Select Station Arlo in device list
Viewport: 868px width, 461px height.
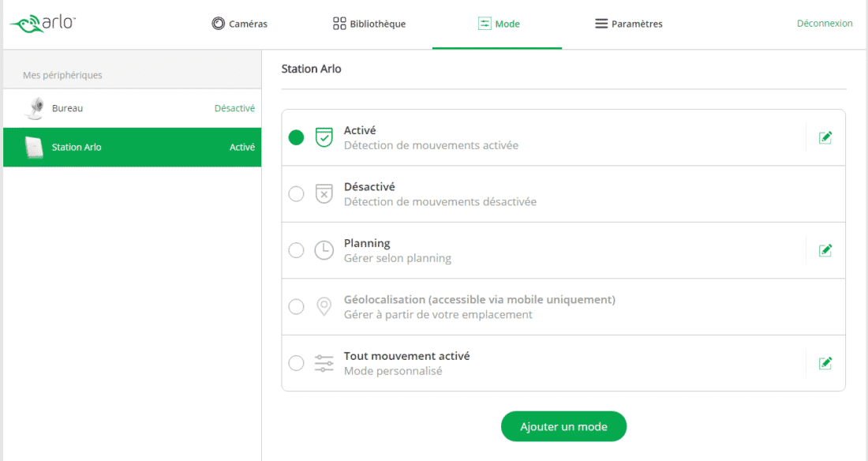[x=133, y=148]
